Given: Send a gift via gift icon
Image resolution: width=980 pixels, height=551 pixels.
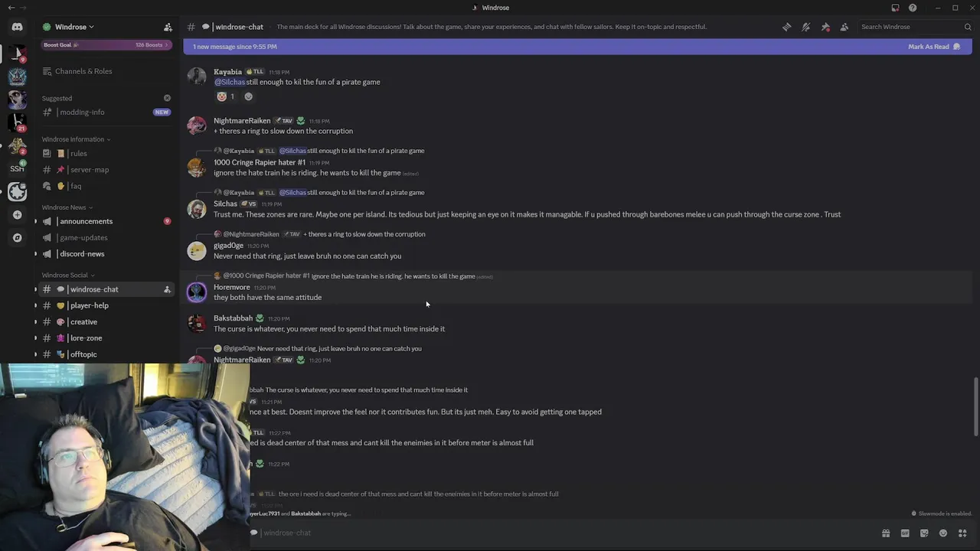Looking at the screenshot, I should coord(886,533).
